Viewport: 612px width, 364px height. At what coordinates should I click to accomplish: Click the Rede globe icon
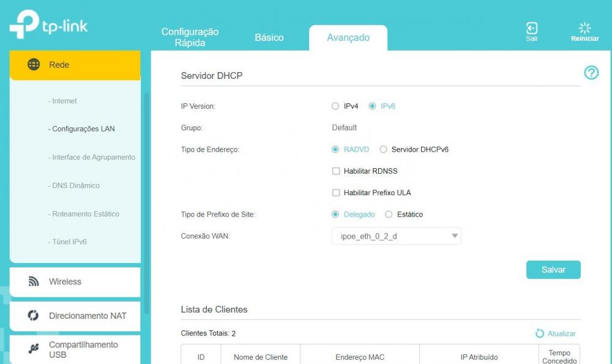click(34, 65)
